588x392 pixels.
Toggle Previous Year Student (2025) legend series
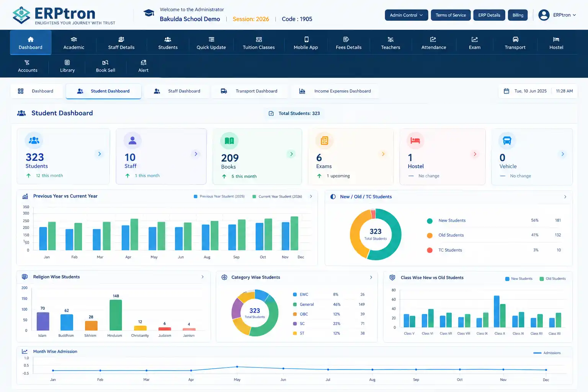pyautogui.click(x=219, y=196)
